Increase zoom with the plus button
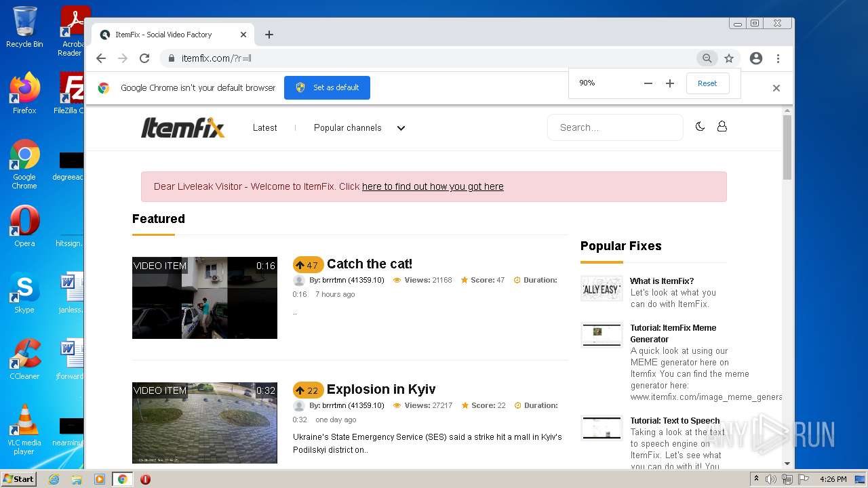Viewport: 868px width, 488px height. pos(670,83)
